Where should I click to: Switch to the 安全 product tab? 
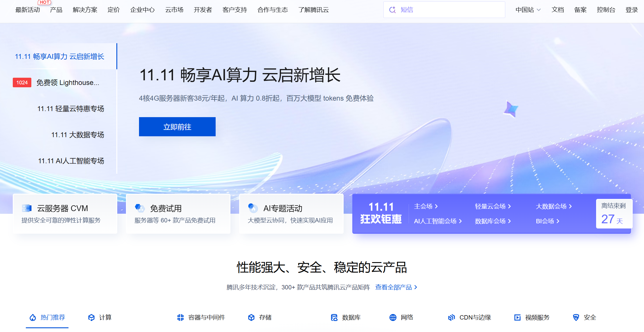tap(585, 318)
